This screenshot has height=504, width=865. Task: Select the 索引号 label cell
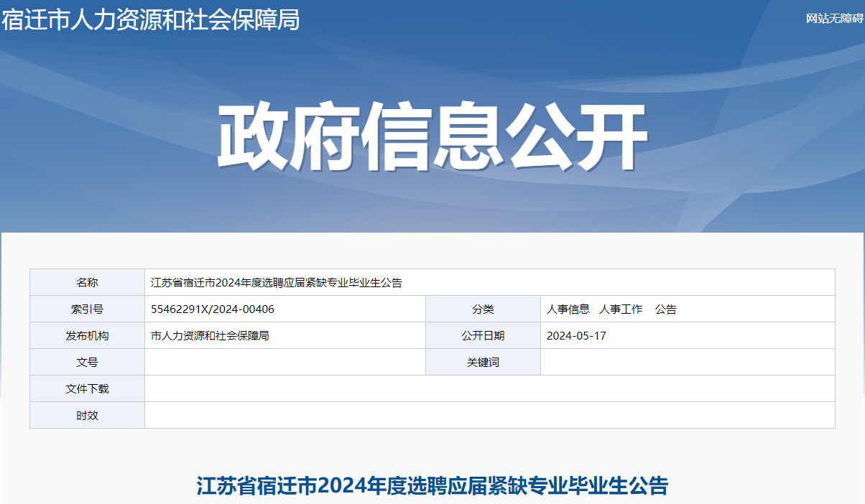pyautogui.click(x=87, y=309)
